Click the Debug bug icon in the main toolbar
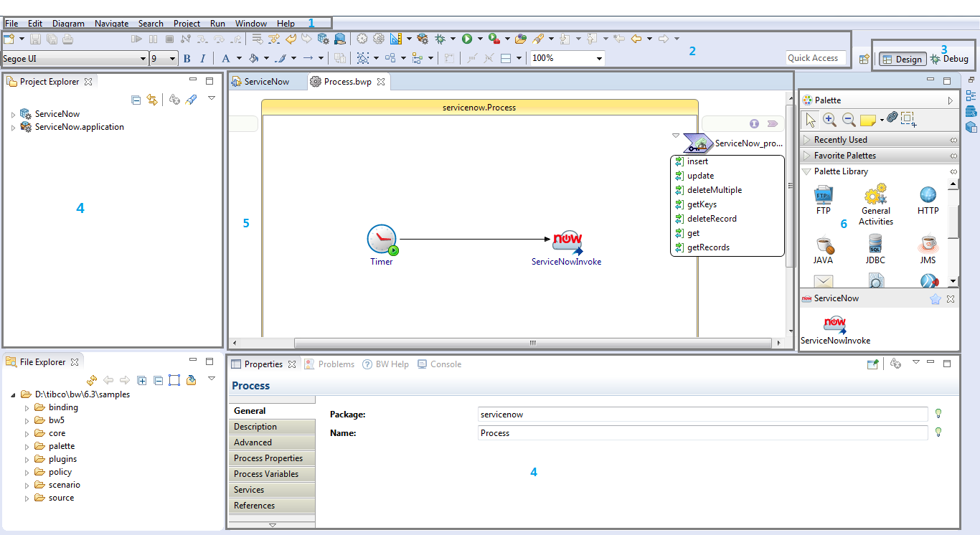 click(x=440, y=39)
